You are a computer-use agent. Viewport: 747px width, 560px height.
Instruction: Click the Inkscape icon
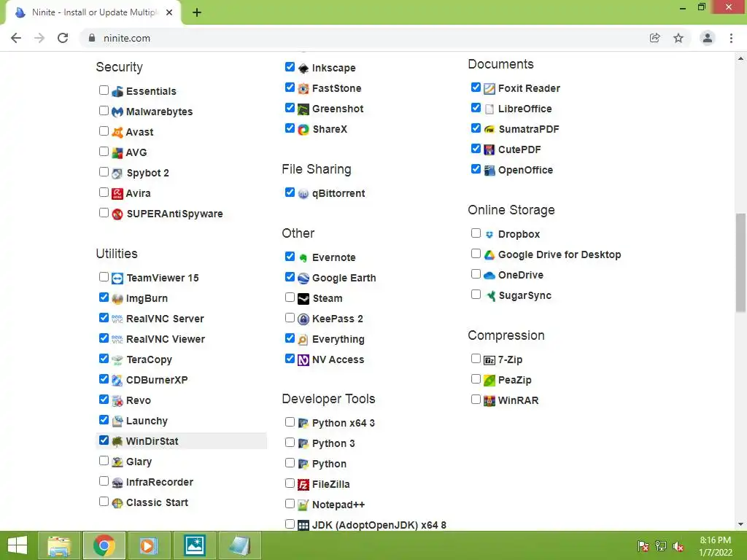click(303, 68)
